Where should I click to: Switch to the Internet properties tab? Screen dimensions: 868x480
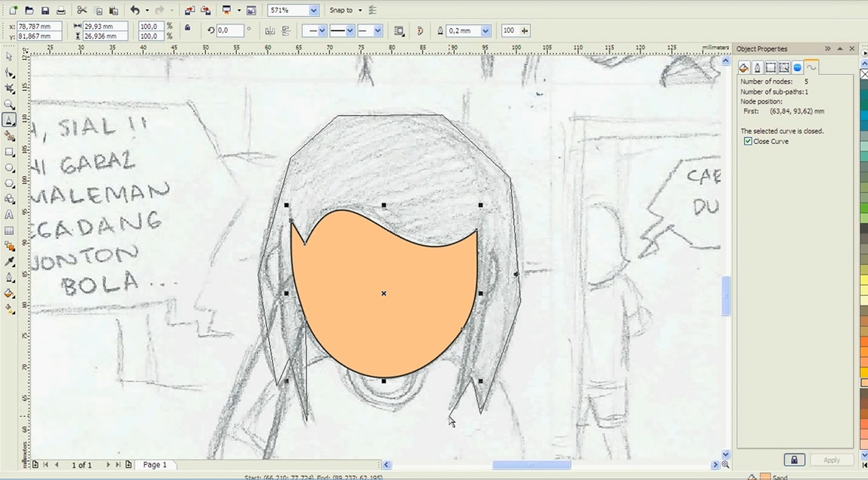(797, 68)
